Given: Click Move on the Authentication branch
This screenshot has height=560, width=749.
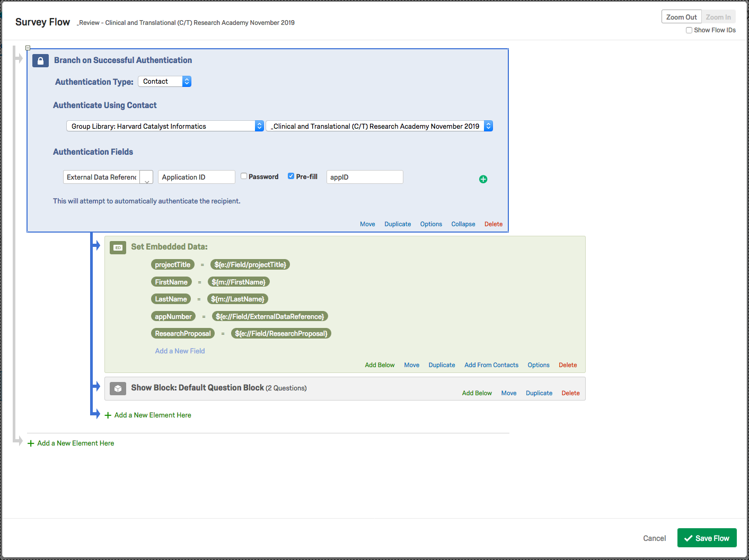Looking at the screenshot, I should (367, 224).
